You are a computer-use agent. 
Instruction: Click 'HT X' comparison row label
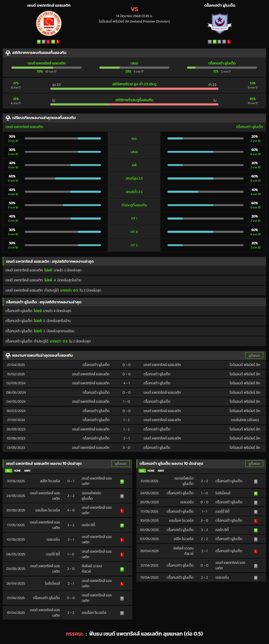click(x=134, y=232)
